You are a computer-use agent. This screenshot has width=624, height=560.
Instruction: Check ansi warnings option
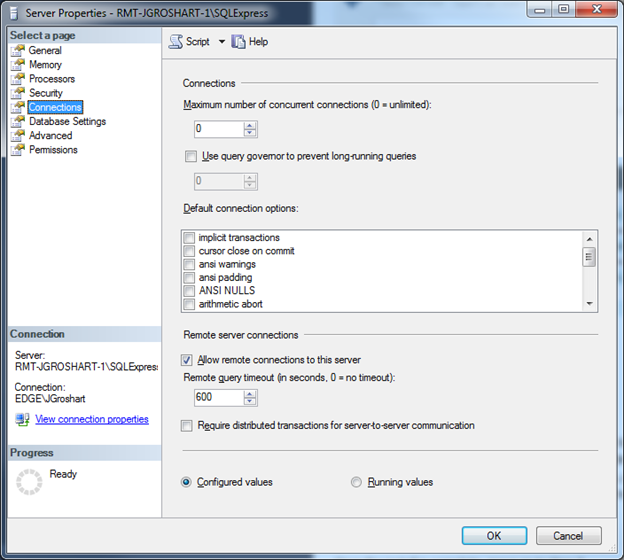189,264
